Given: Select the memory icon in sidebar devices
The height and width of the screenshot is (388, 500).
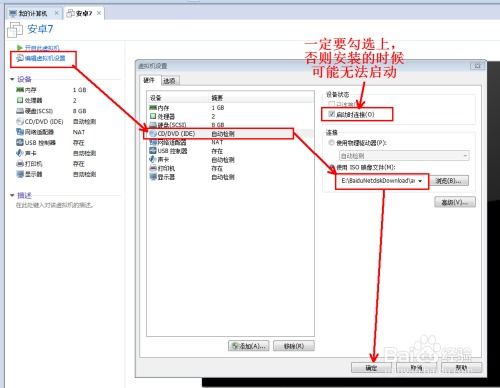Looking at the screenshot, I should 20,90.
